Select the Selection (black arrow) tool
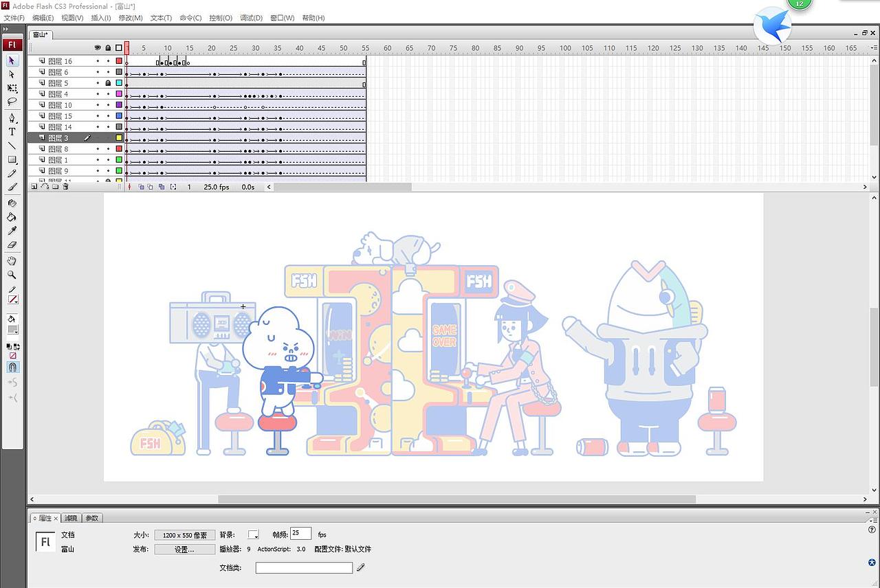880x588 pixels. [12, 60]
